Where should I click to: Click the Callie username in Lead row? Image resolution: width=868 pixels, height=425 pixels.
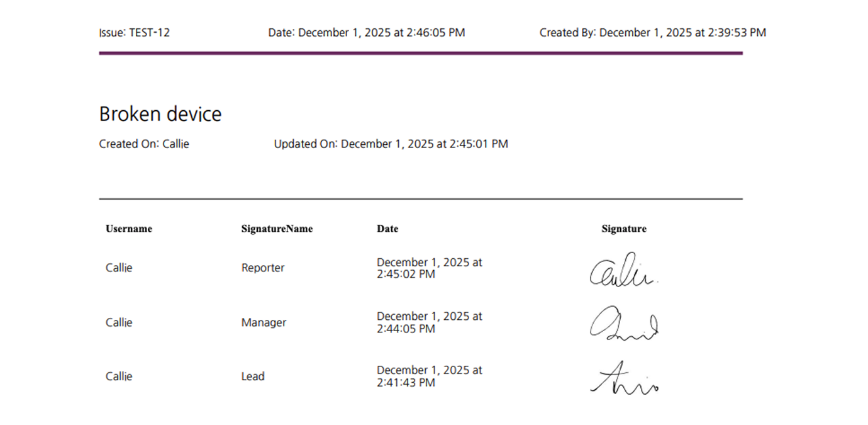coord(119,377)
